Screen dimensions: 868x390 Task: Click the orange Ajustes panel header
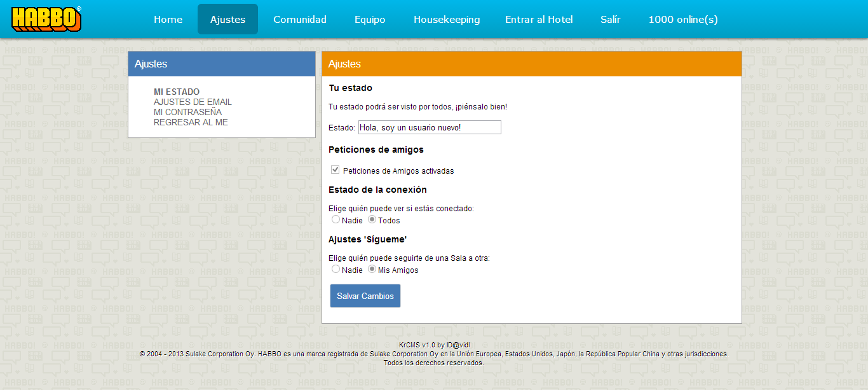point(532,64)
